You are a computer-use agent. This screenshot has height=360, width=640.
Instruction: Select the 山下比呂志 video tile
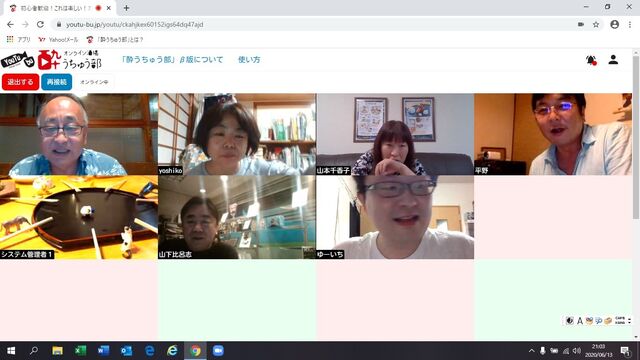(x=237, y=218)
